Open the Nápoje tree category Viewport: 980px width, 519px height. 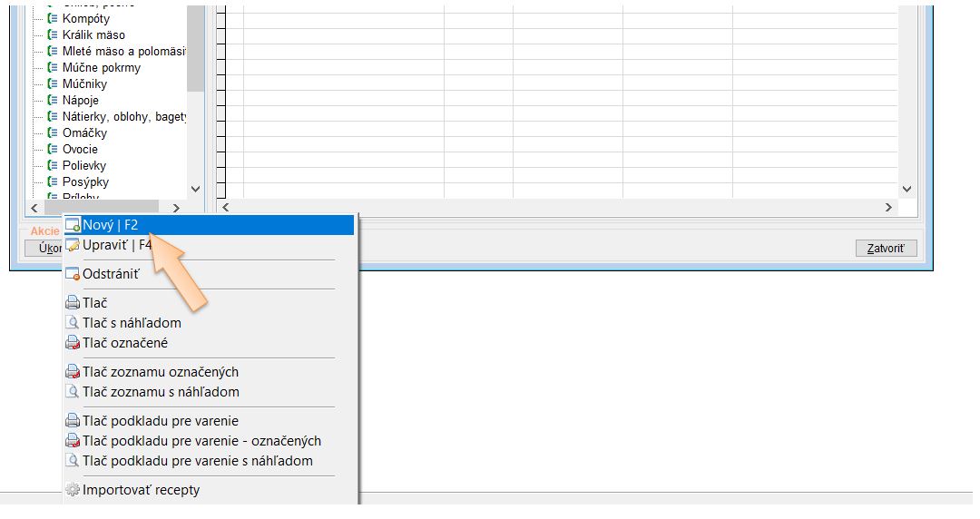[80, 101]
